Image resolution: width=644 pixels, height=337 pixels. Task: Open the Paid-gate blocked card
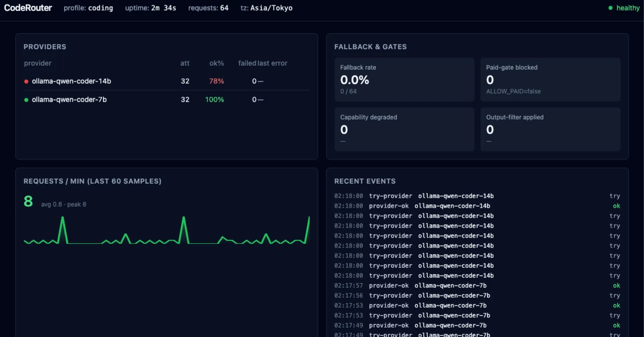point(550,80)
